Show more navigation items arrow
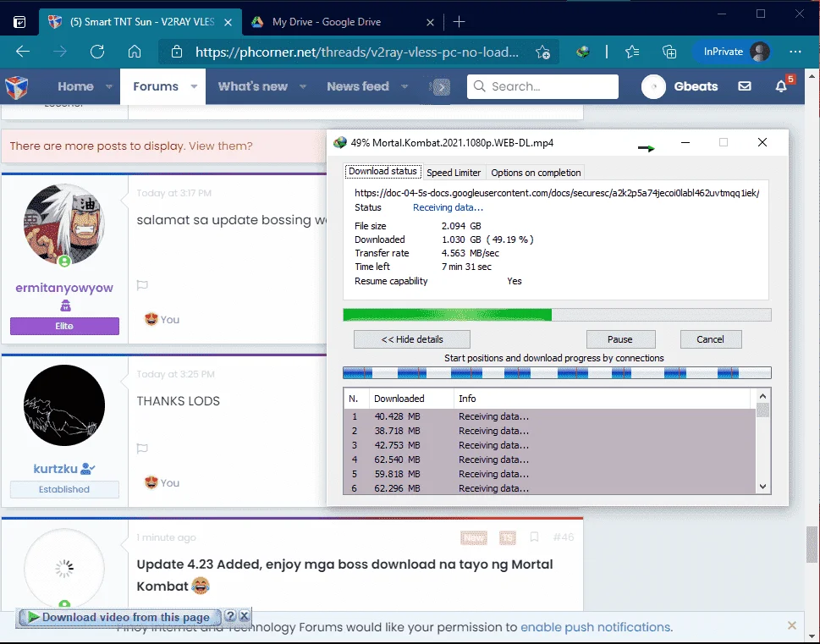The width and height of the screenshot is (820, 644). click(x=442, y=87)
